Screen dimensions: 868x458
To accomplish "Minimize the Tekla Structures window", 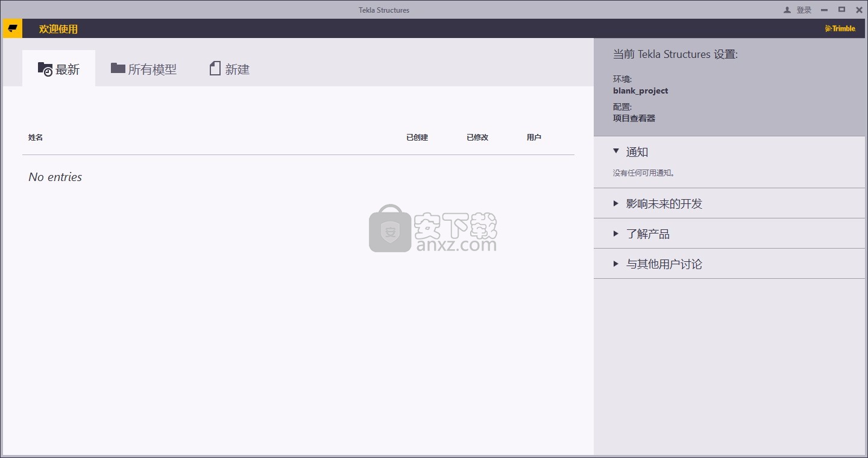I will click(x=824, y=10).
